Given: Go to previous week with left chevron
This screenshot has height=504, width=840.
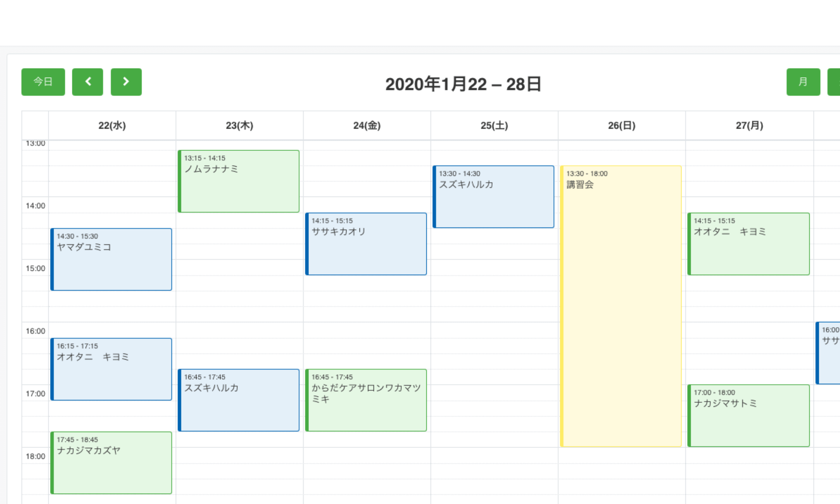Looking at the screenshot, I should point(88,82).
